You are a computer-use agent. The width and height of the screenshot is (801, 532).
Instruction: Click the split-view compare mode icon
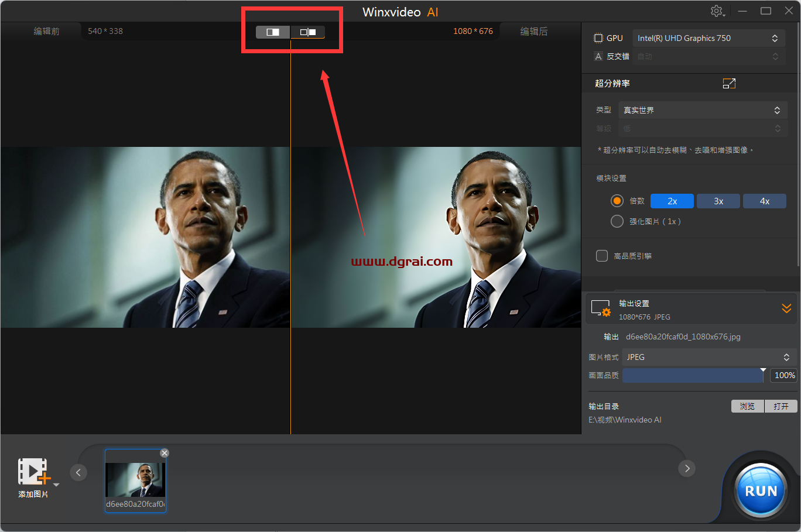273,32
